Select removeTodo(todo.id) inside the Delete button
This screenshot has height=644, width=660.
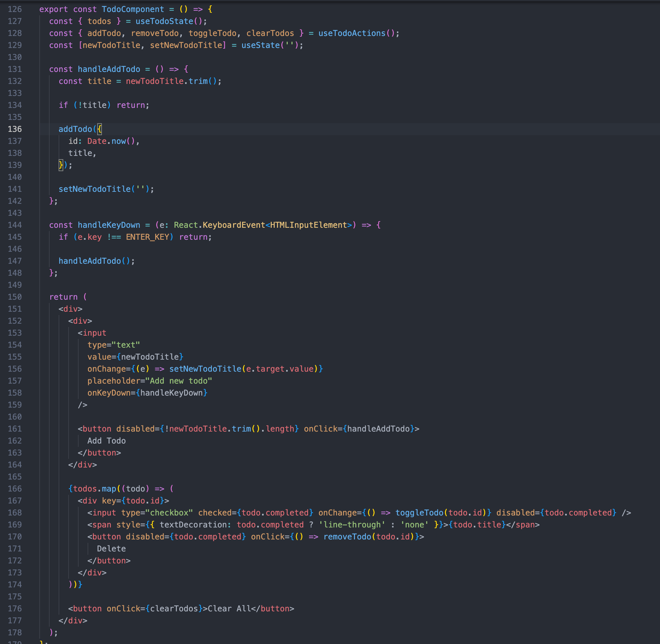point(369,536)
